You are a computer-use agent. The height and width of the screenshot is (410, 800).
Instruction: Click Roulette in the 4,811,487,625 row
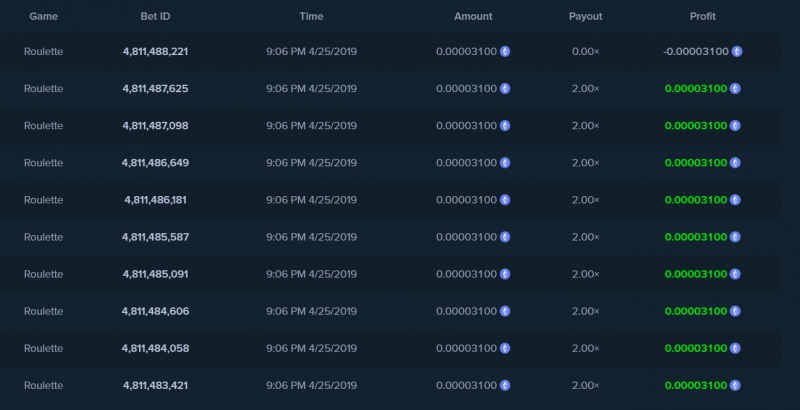click(x=43, y=89)
